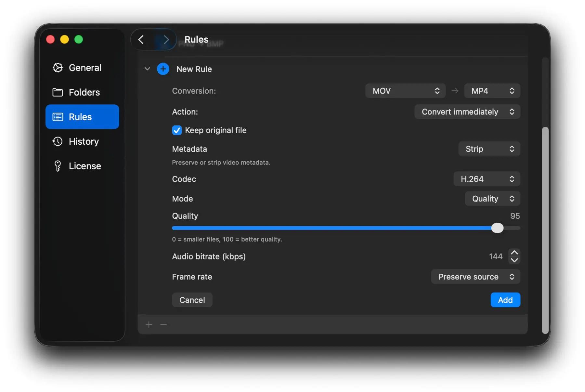Viewport: 585px width, 392px height.
Task: Toggle the Keep original file checkbox
Action: (x=177, y=130)
